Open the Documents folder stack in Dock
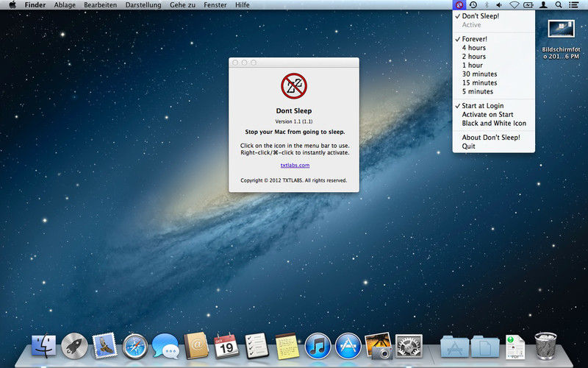 (x=485, y=346)
